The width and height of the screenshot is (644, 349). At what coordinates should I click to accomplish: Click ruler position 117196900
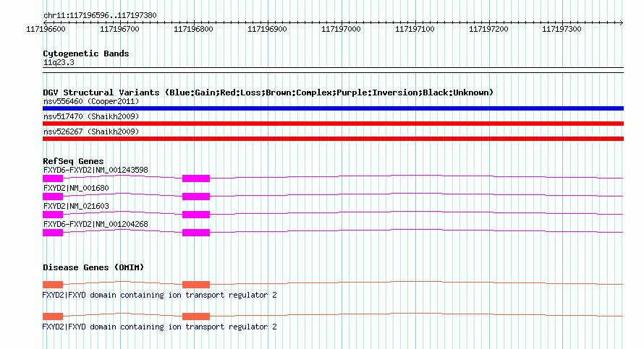(x=267, y=29)
